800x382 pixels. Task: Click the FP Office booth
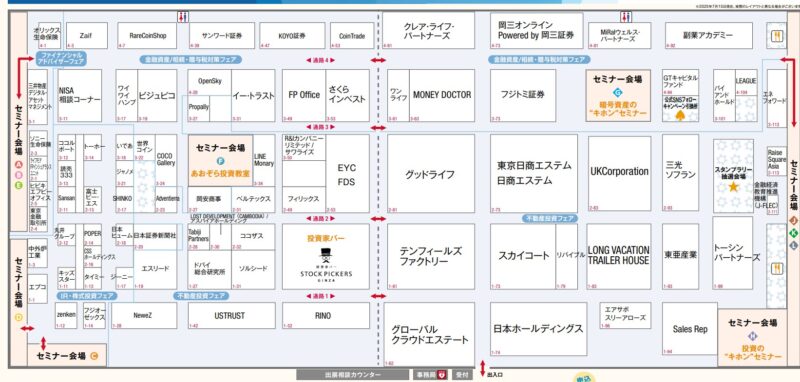304,95
